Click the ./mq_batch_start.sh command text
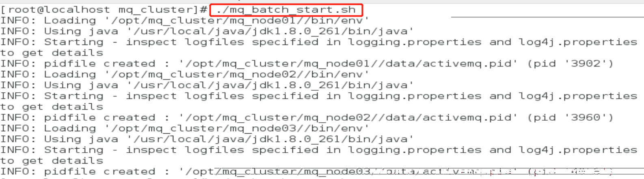The height and width of the screenshot is (179, 644). (x=286, y=10)
